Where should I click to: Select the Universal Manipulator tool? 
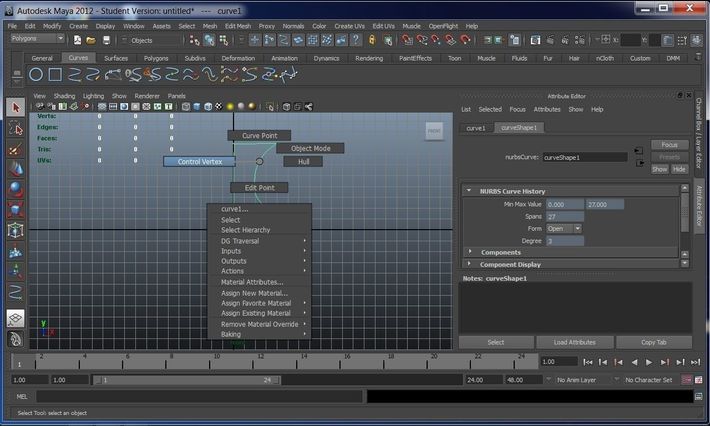(16, 230)
